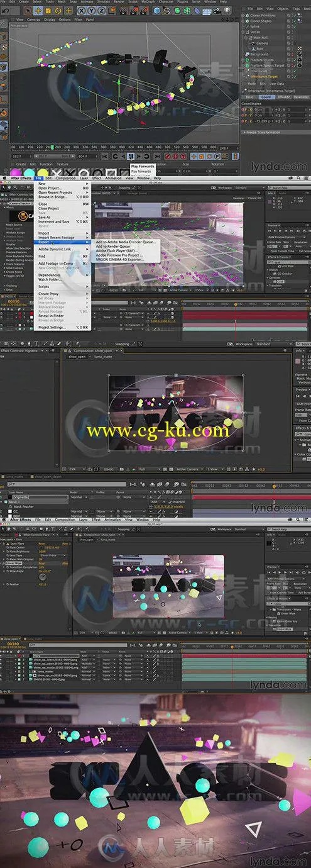Select the Camera object in the Object Manager
Image resolution: width=311 pixels, height=868 pixels.
263,43
